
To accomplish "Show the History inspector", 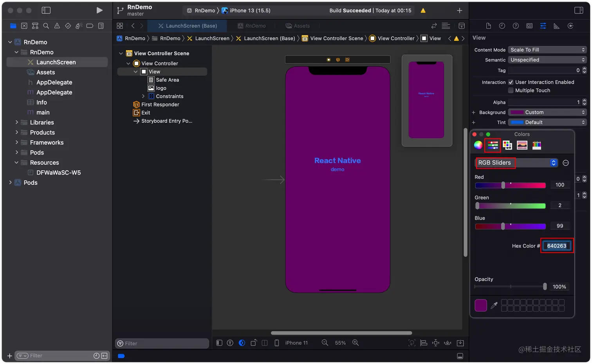I will (x=502, y=26).
